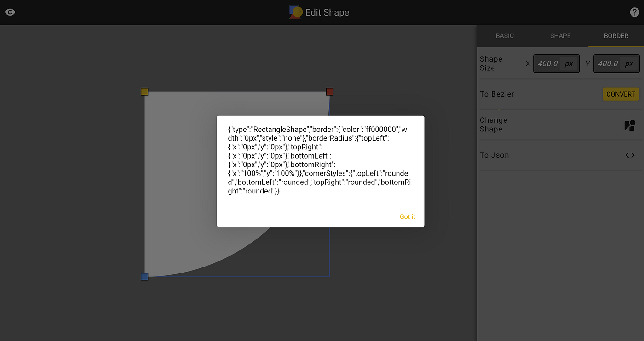The image size is (644, 341).
Task: Click the Change Shape row label
Action: click(493, 125)
